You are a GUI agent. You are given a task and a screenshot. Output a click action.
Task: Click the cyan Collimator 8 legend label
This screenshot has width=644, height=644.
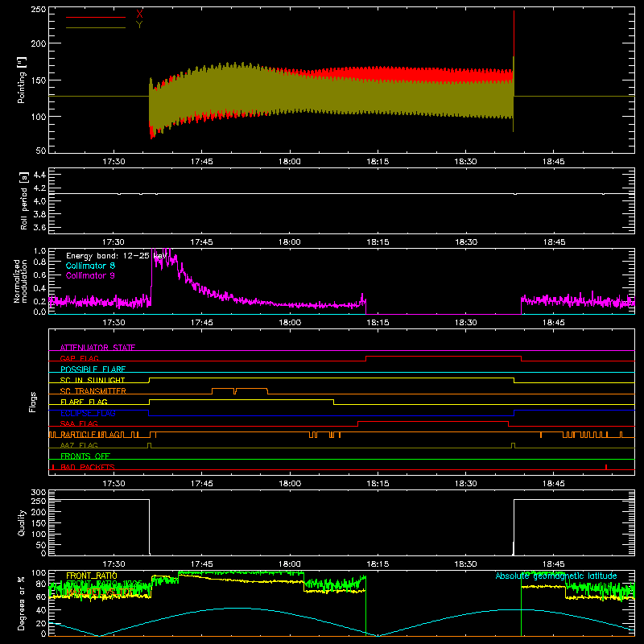click(90, 266)
